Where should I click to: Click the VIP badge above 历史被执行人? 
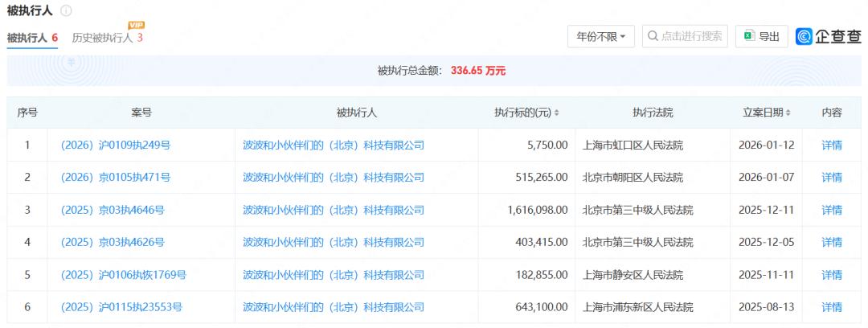[136, 25]
